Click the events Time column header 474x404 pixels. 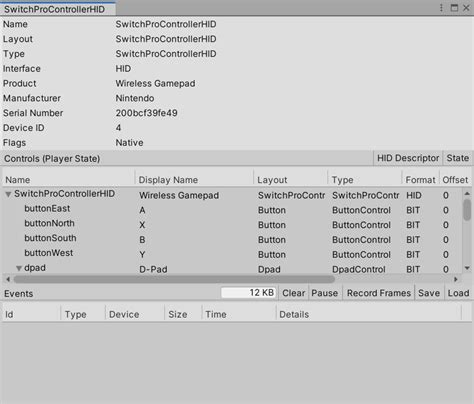click(x=239, y=314)
